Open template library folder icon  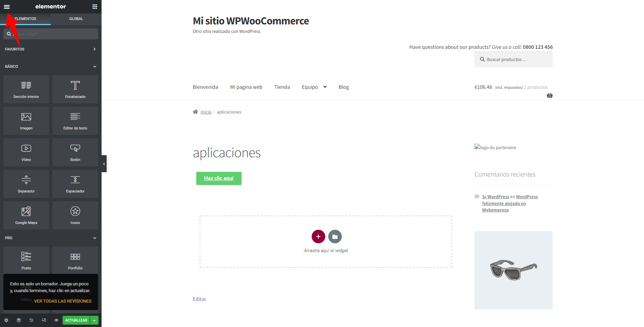[335, 237]
